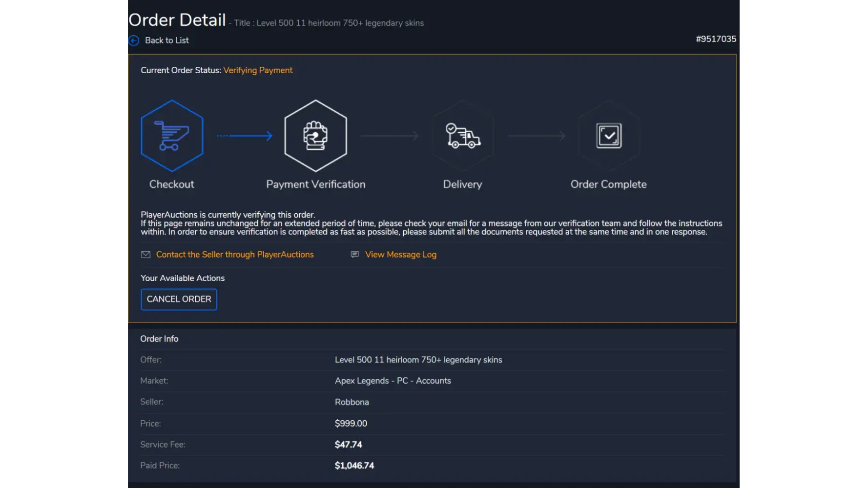Click the envelope icon beside Contact the Seller
This screenshot has width=868, height=488.
point(145,254)
